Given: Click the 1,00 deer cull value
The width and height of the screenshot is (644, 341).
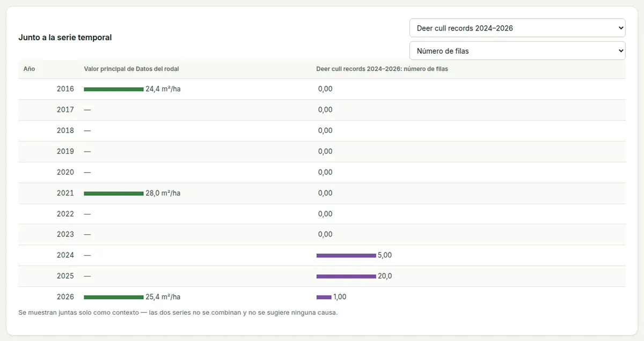Looking at the screenshot, I should (340, 297).
